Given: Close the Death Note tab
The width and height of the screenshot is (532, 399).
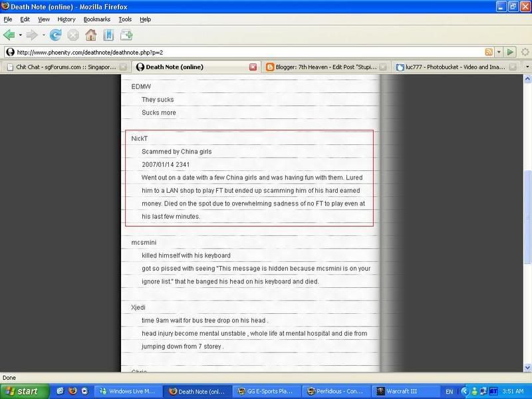Looking at the screenshot, I should [253, 67].
